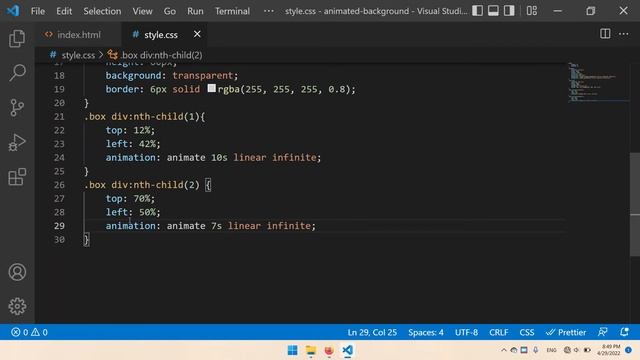Click the taskbar clock and date
Image resolution: width=640 pixels, height=360 pixels.
[608, 350]
